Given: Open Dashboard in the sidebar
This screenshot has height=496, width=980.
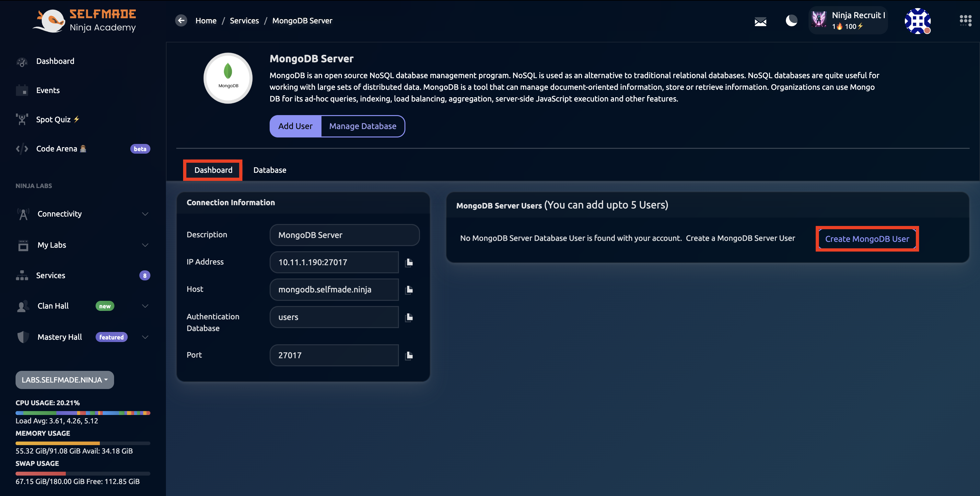Looking at the screenshot, I should [55, 61].
